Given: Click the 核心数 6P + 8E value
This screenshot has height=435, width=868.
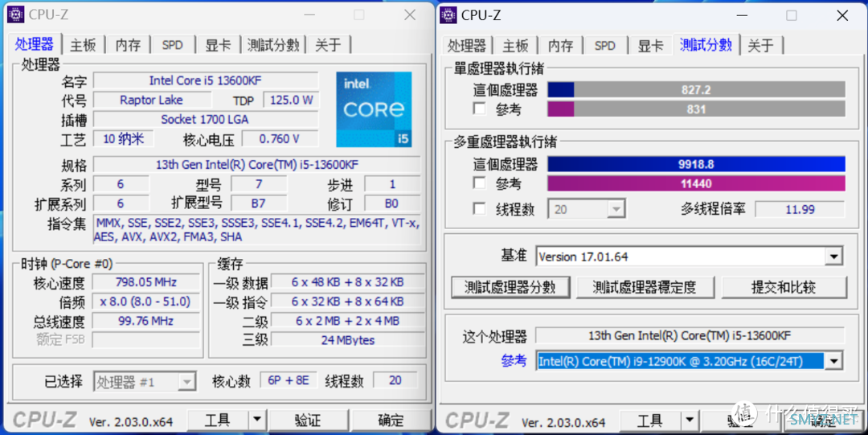Looking at the screenshot, I should (289, 380).
